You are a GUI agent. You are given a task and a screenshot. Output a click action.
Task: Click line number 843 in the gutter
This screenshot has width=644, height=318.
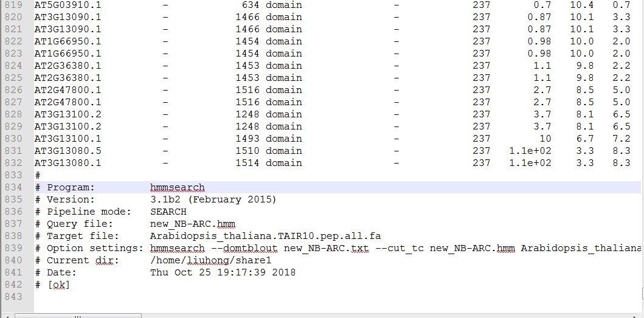pyautogui.click(x=13, y=297)
